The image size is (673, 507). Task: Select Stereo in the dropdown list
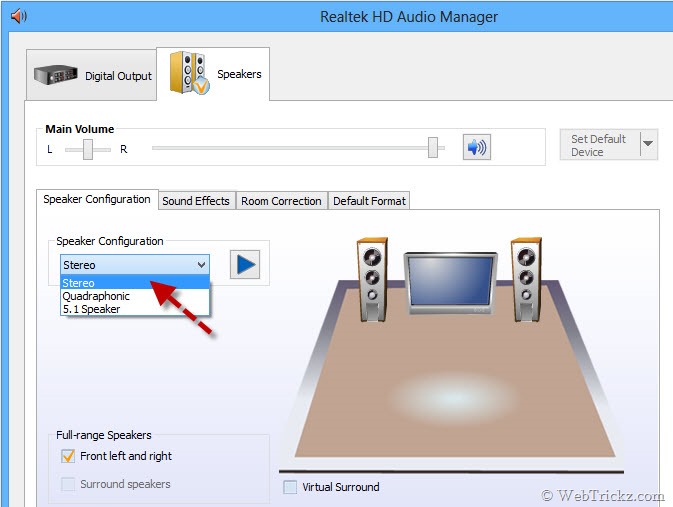135,282
